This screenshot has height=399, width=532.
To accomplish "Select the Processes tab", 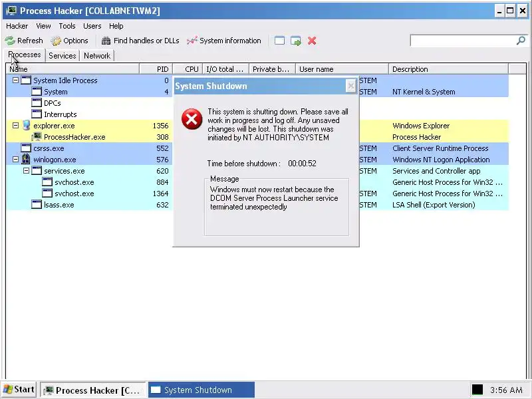I will [25, 55].
